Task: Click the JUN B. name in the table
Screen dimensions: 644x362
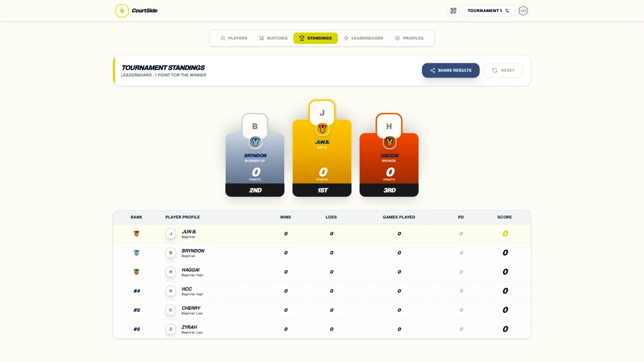Action: [x=189, y=232]
